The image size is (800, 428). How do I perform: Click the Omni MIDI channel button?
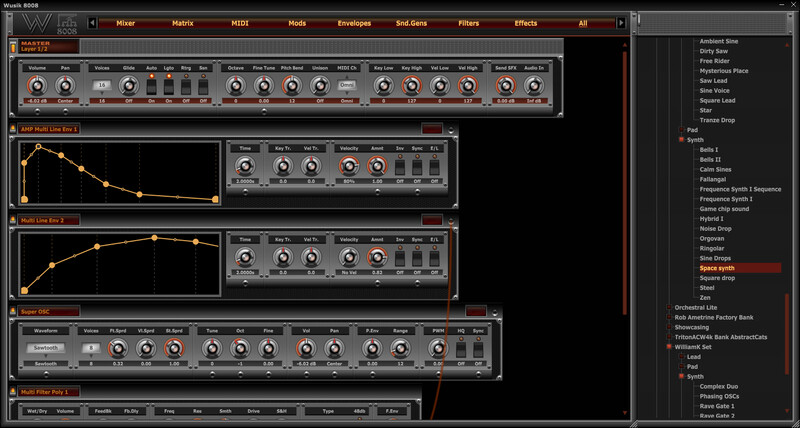click(347, 86)
